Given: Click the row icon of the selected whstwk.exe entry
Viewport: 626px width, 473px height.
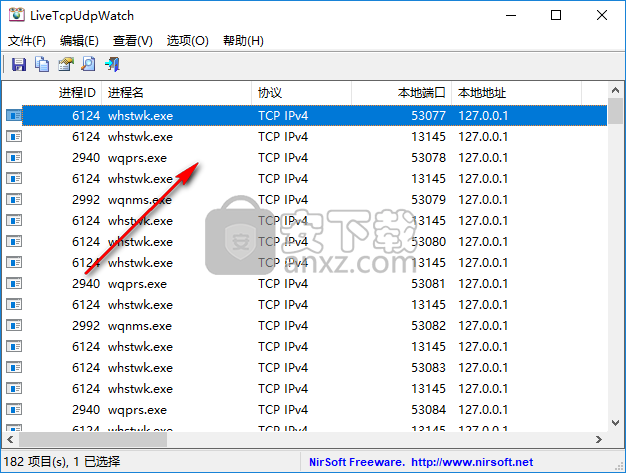Looking at the screenshot, I should click(x=14, y=116).
